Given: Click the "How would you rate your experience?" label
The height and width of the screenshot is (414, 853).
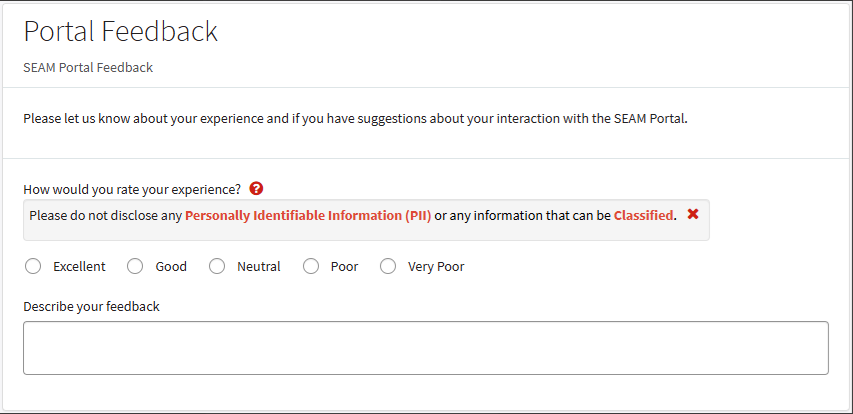Looking at the screenshot, I should [132, 189].
